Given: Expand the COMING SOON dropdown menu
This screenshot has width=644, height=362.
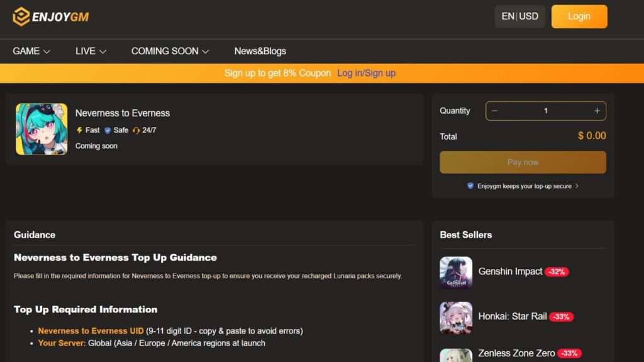Looking at the screenshot, I should coord(170,51).
